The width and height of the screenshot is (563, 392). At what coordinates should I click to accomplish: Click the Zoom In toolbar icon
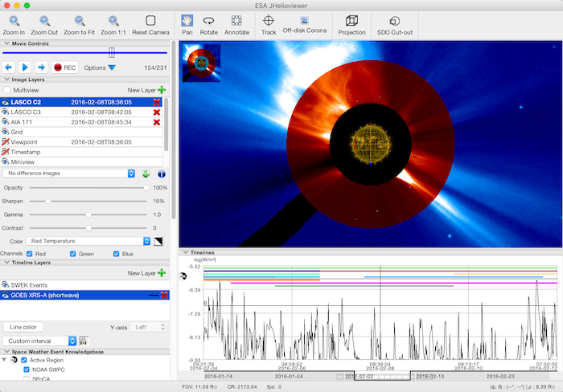tap(14, 21)
